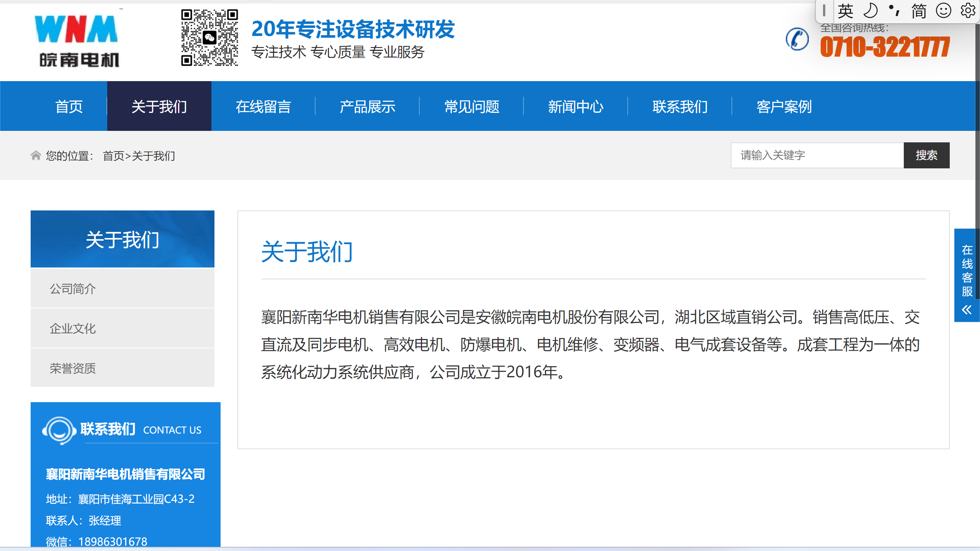This screenshot has width=980, height=551.
Task: Go to 新闻中心 navigation item
Action: tap(575, 106)
